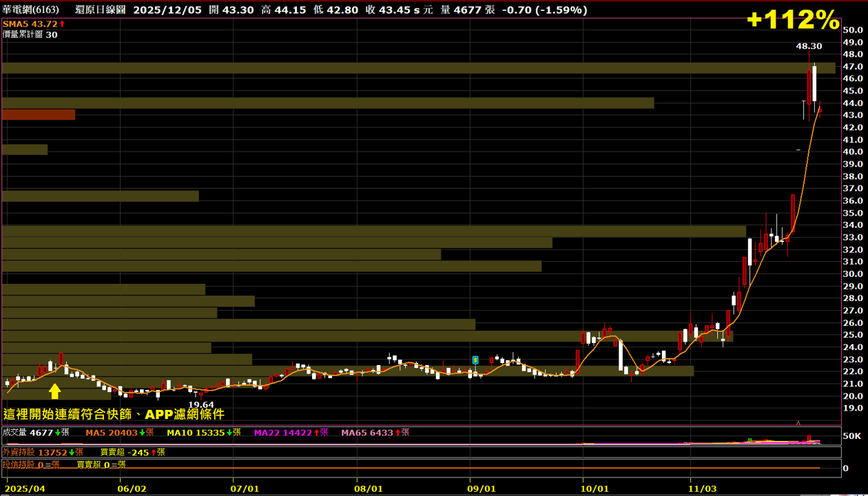Click the SMA5 43.72 indicator label
This screenshot has height=496, width=868.
pos(34,23)
